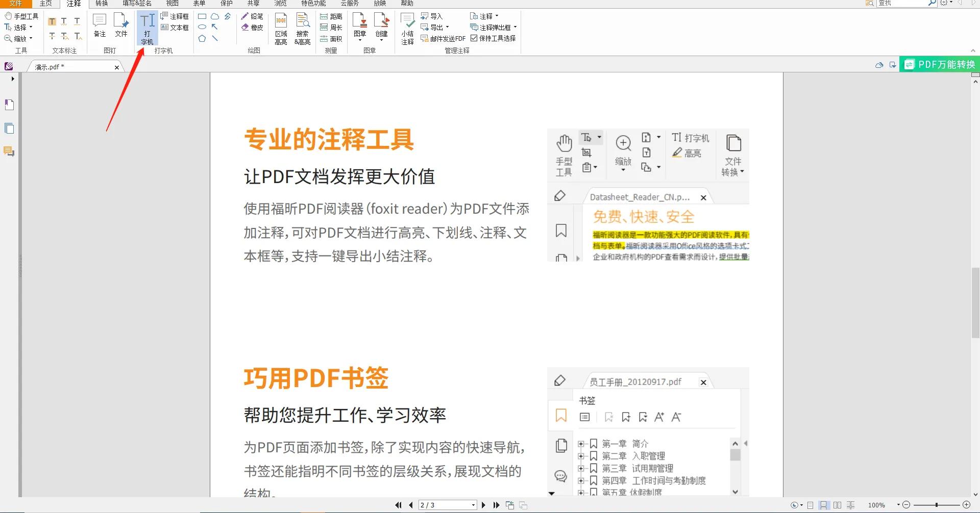980x513 pixels.
Task: Select the strikeout text markup tool
Action: tap(52, 36)
